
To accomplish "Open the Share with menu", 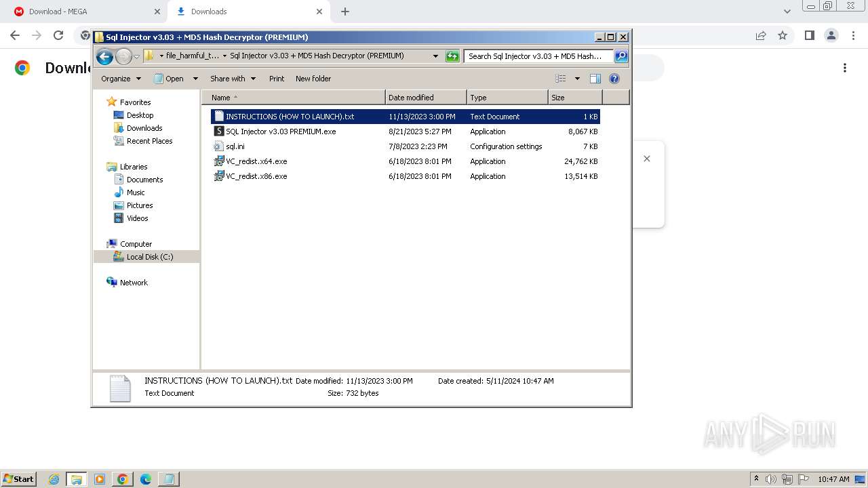I will [x=233, y=79].
